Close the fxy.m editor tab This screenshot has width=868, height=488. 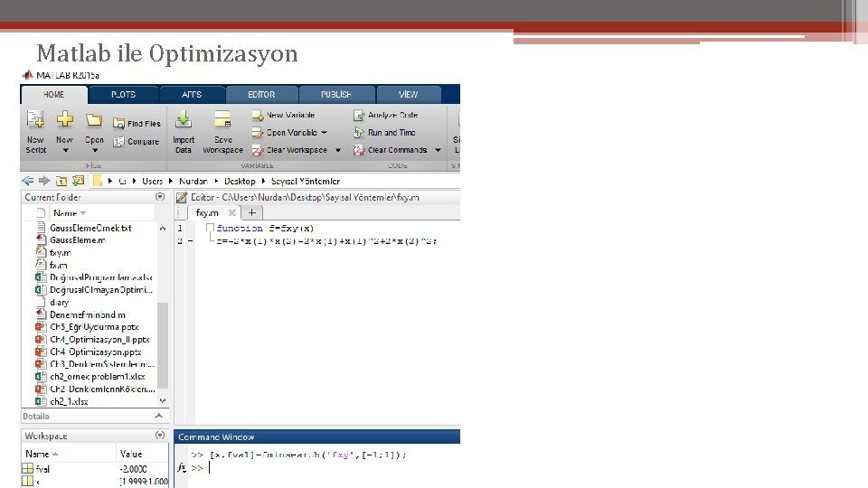(x=232, y=212)
